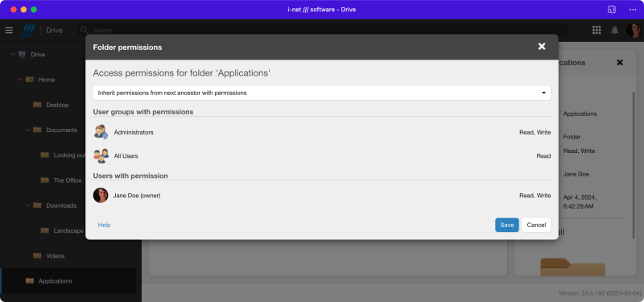Open the titlebar three-dots menu

tap(633, 10)
